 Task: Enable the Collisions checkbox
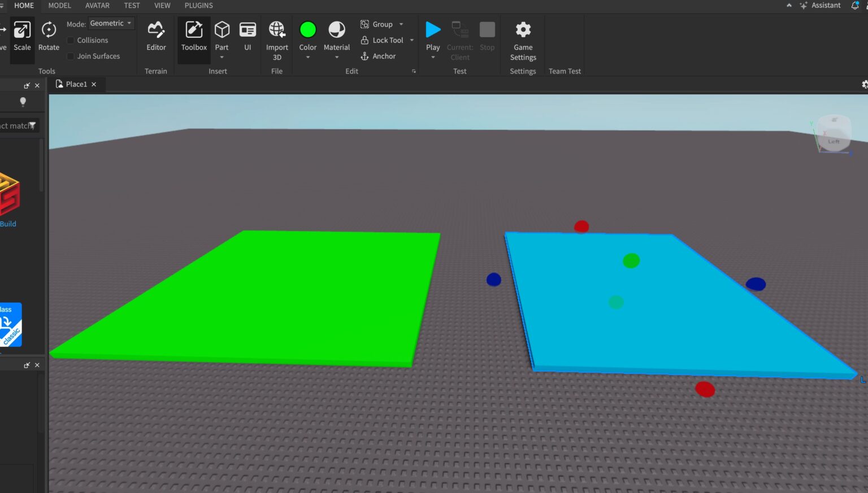coord(71,40)
